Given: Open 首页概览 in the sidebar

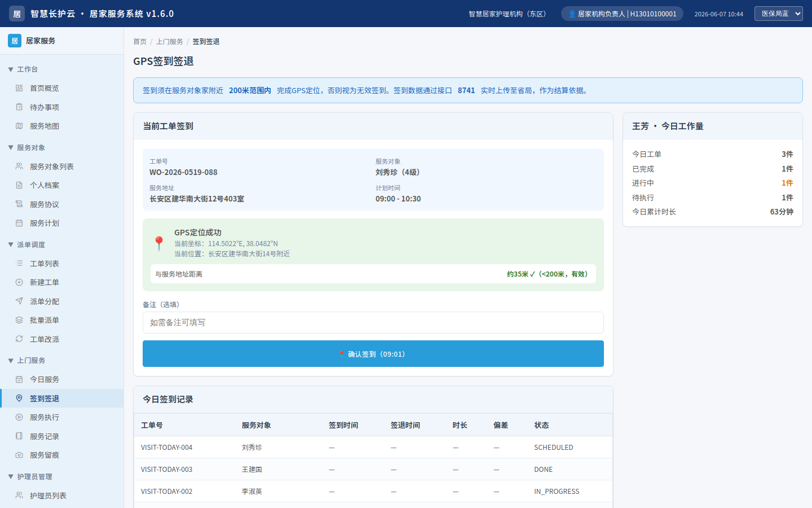Looking at the screenshot, I should tap(62, 88).
